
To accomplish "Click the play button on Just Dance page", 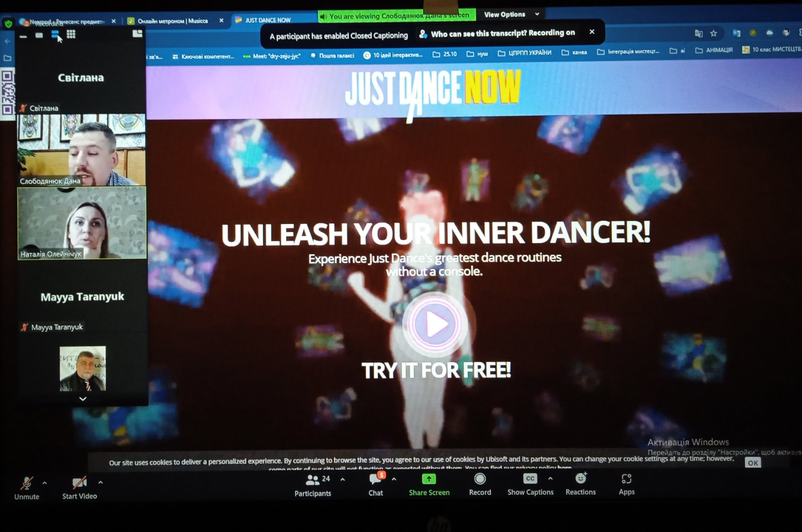I will [436, 325].
